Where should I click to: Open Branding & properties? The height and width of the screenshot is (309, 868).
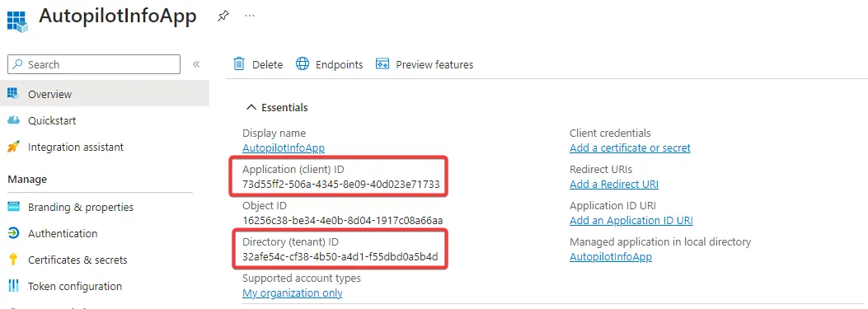[81, 207]
